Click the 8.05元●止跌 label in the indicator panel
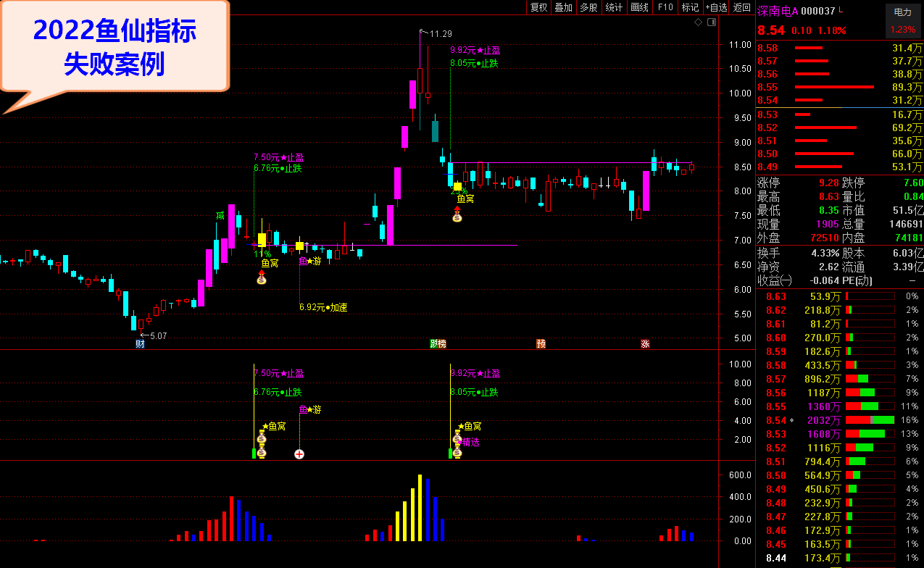The height and width of the screenshot is (568, 924). click(x=474, y=392)
